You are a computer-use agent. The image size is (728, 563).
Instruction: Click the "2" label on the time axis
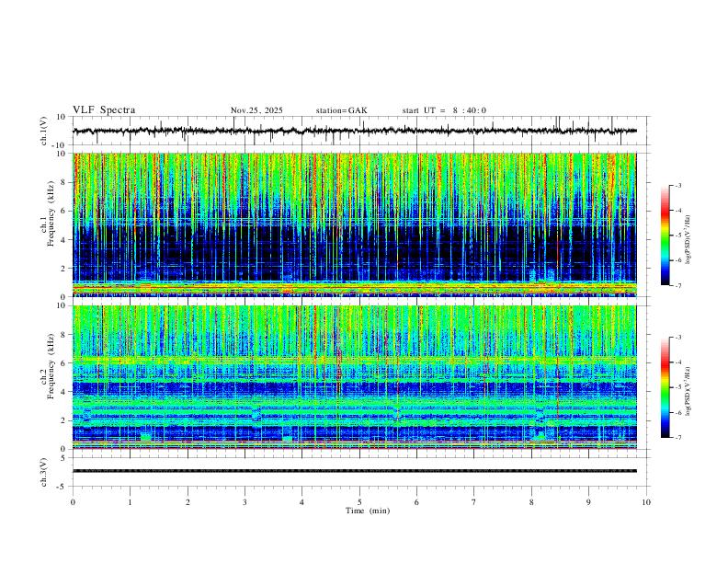click(188, 502)
